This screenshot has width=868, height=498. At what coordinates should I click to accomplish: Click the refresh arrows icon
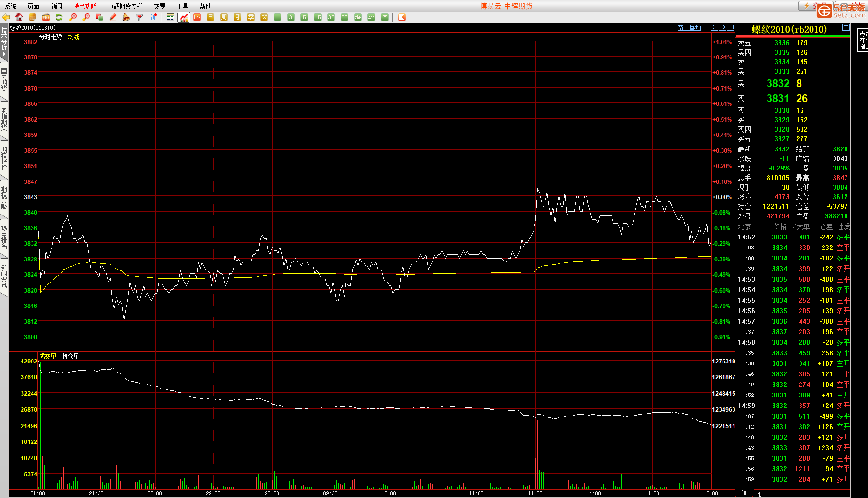pyautogui.click(x=59, y=17)
